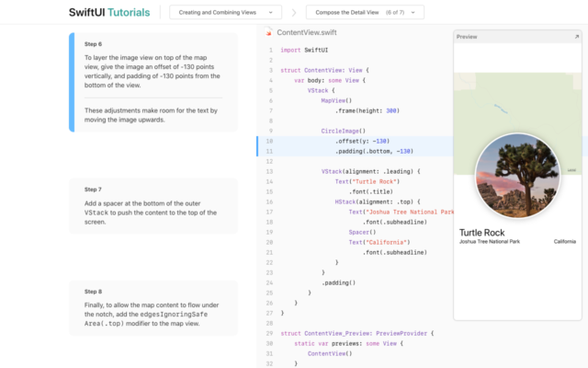The height and width of the screenshot is (368, 588).
Task: Click the code line 'struct ContentView: View {'
Action: (x=324, y=70)
